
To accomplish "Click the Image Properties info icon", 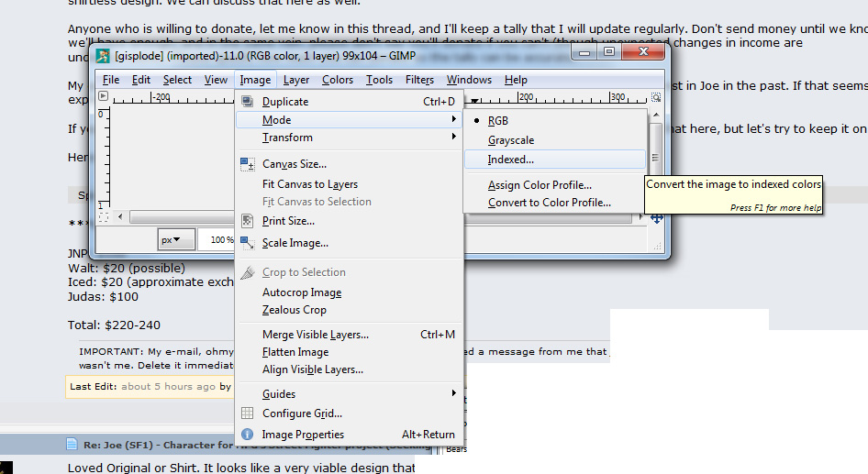I will coord(248,435).
